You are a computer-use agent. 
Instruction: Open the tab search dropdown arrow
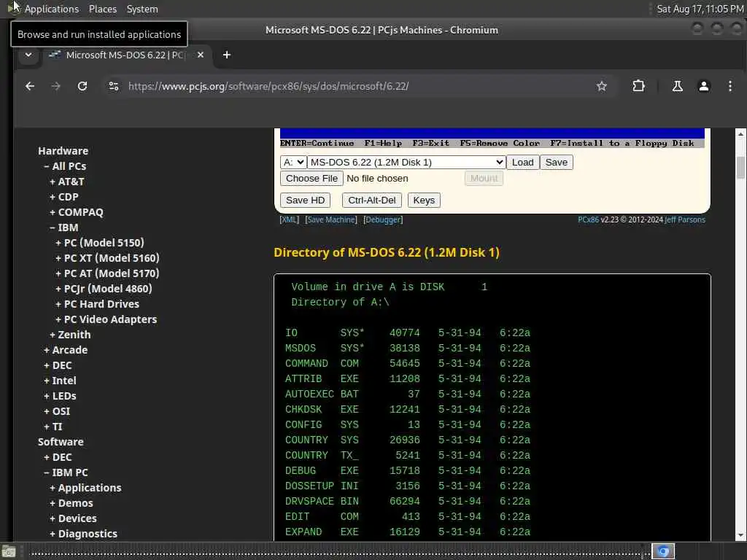(x=28, y=55)
